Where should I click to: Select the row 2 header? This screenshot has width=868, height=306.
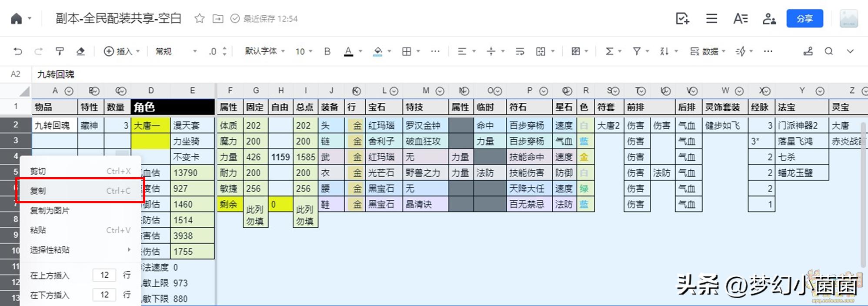click(16, 125)
